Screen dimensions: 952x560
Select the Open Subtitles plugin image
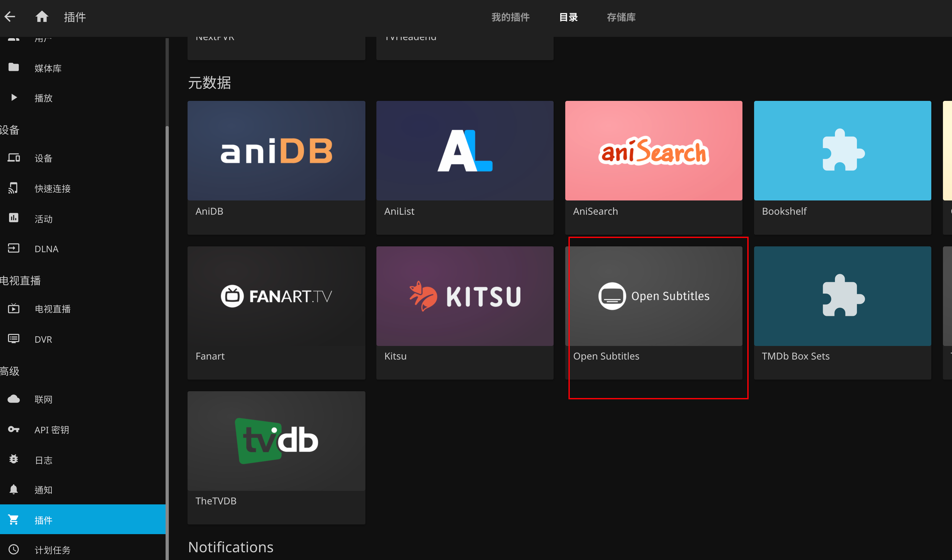(x=654, y=296)
